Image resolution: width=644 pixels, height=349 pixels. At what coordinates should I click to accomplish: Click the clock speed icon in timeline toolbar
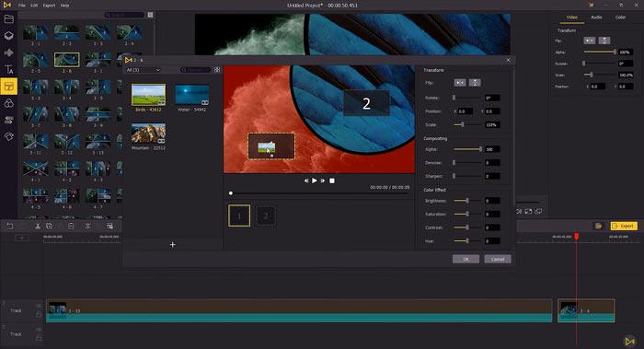pyautogui.click(x=50, y=227)
